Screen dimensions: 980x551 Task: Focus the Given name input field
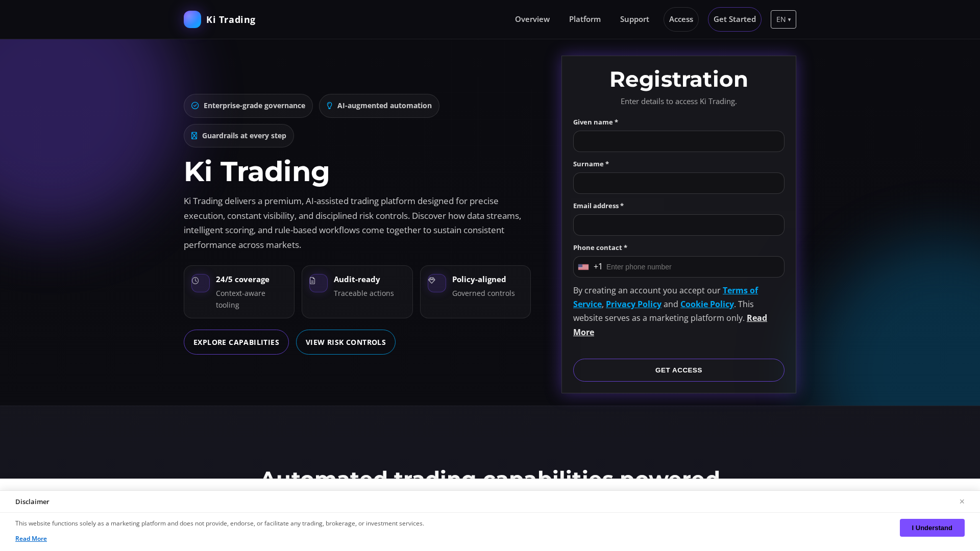coord(679,141)
